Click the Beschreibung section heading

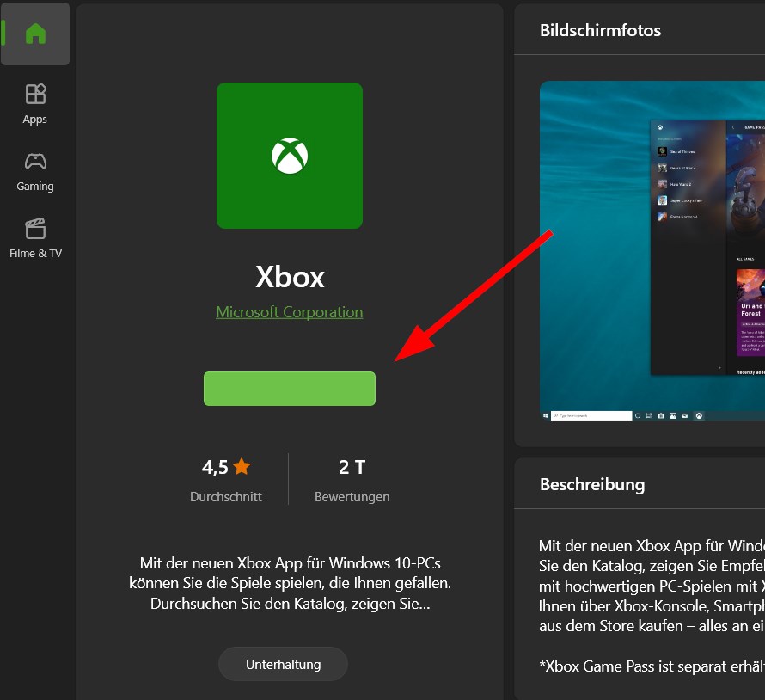(x=592, y=484)
